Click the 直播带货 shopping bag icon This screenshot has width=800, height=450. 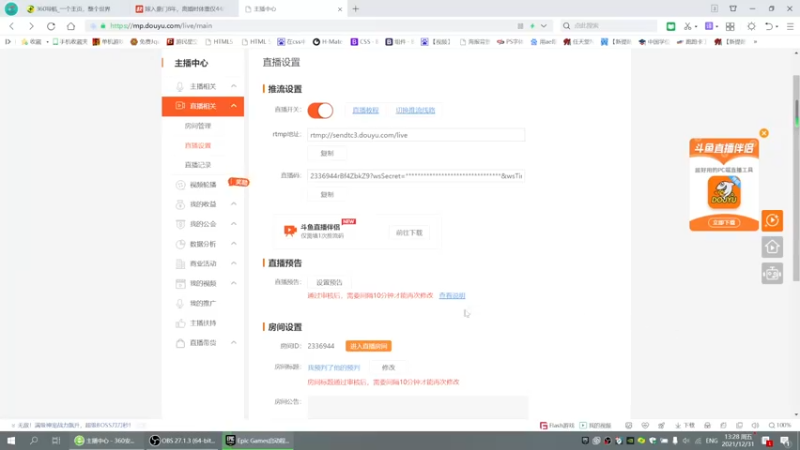tap(180, 343)
